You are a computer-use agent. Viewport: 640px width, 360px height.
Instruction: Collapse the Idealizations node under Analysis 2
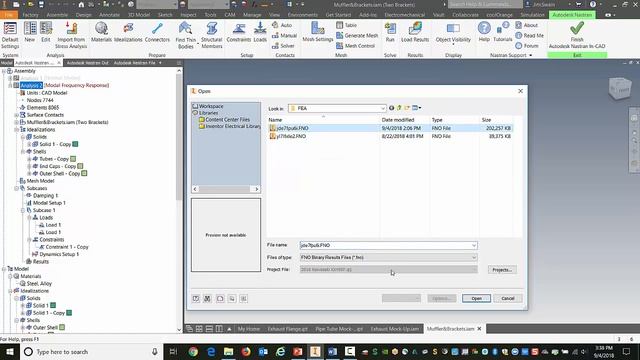coord(16,129)
